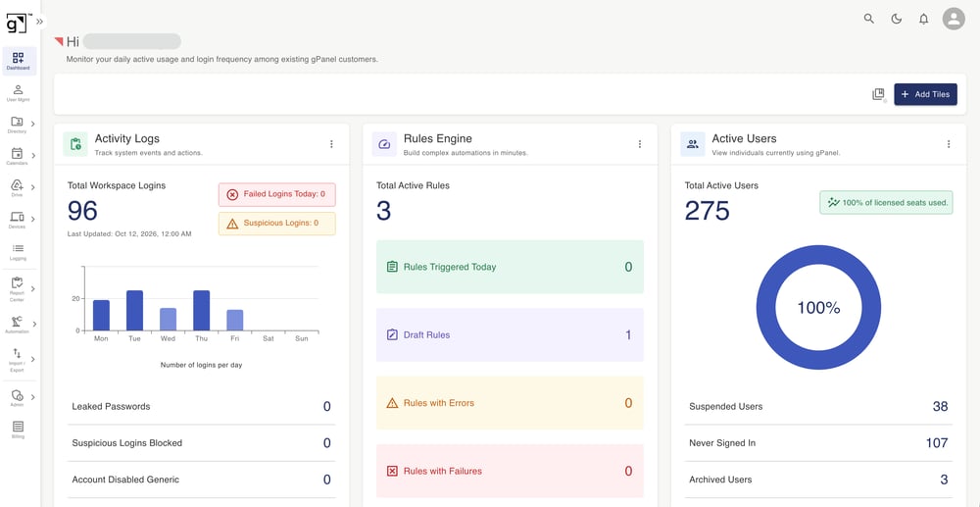Open the Directory sidebar icon
This screenshot has height=507, width=980.
(x=17, y=122)
